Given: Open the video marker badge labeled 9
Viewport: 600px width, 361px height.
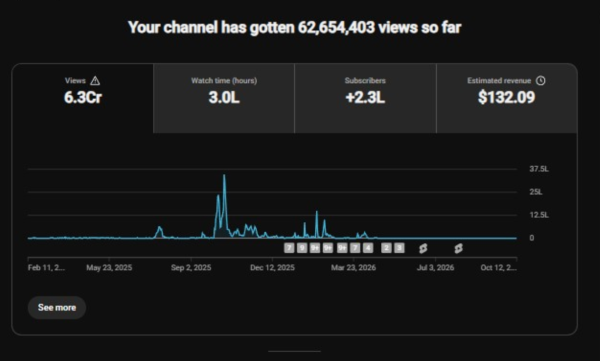Looking at the screenshot, I should pyautogui.click(x=302, y=248).
